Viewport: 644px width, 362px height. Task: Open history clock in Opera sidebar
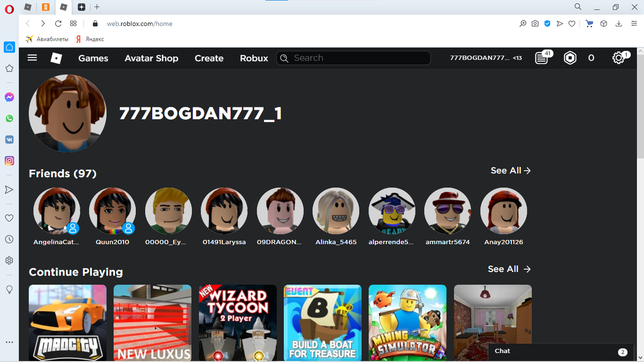point(9,239)
